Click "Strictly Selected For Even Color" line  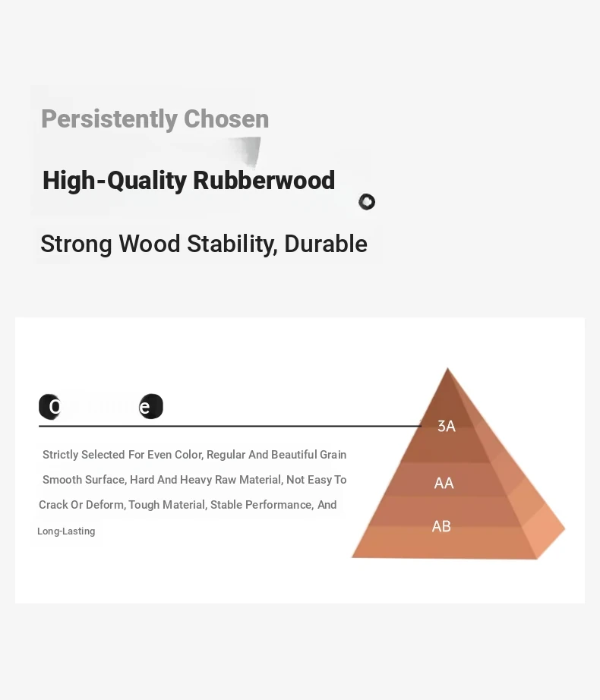[x=194, y=455]
